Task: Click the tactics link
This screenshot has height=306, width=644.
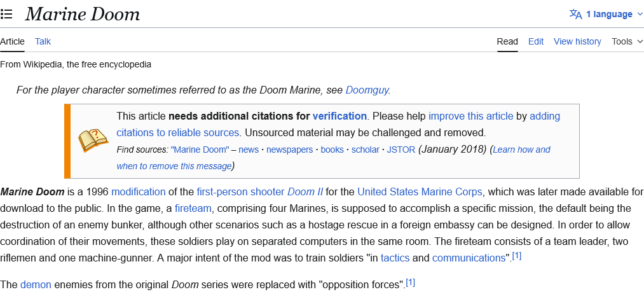Action: click(395, 258)
